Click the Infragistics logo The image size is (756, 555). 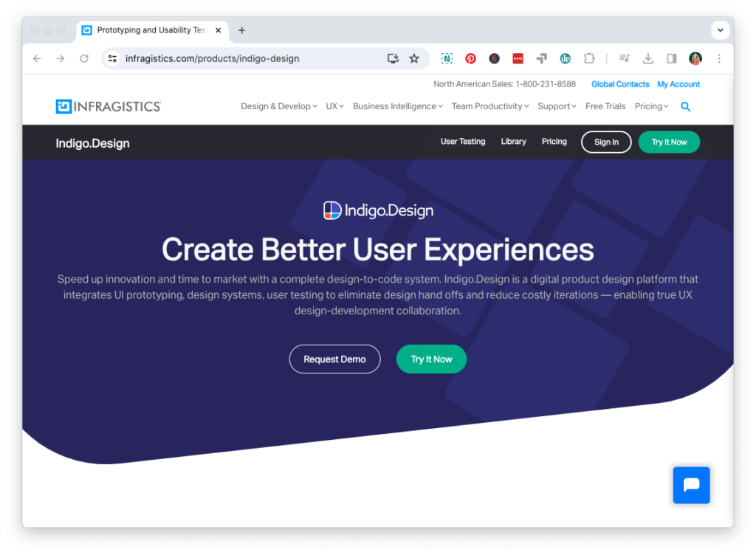coord(109,106)
